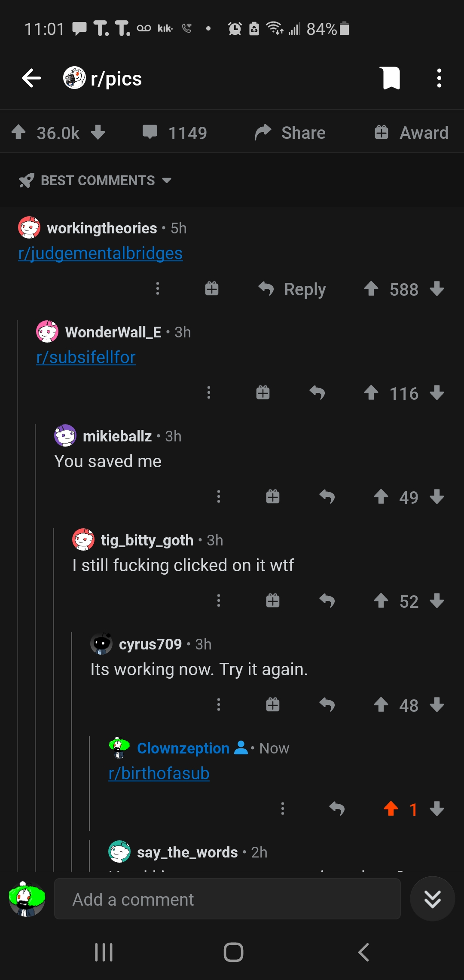Upvote the post with 36.0k score
464x980 pixels.
(18, 132)
